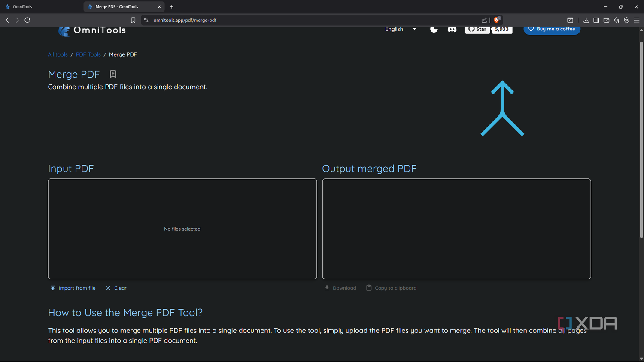
Task: Close the Merge PDF - OmniTools tab
Action: 159,7
